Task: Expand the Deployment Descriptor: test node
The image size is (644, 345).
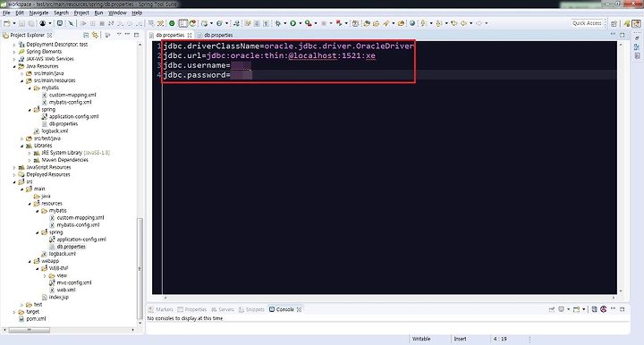Action: (14, 45)
